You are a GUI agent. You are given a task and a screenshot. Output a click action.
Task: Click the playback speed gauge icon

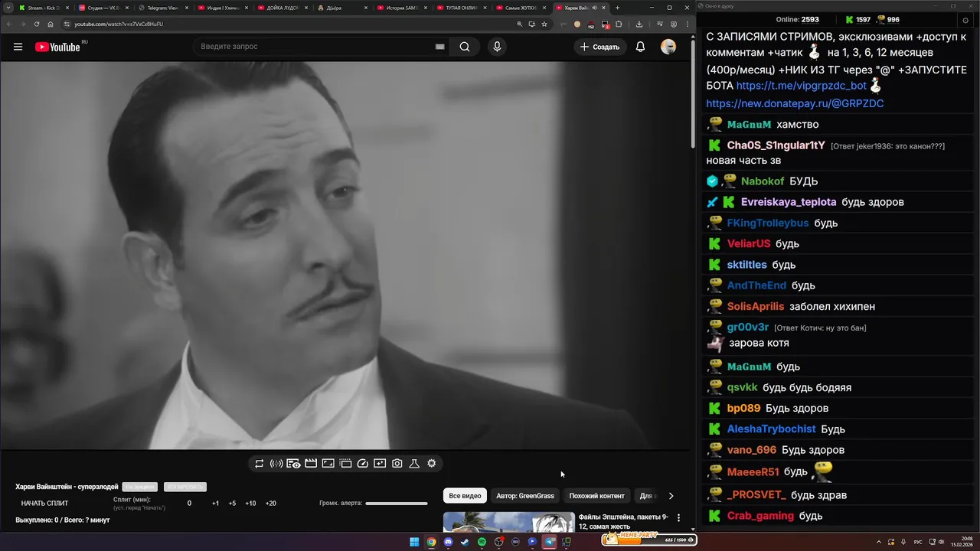click(363, 464)
